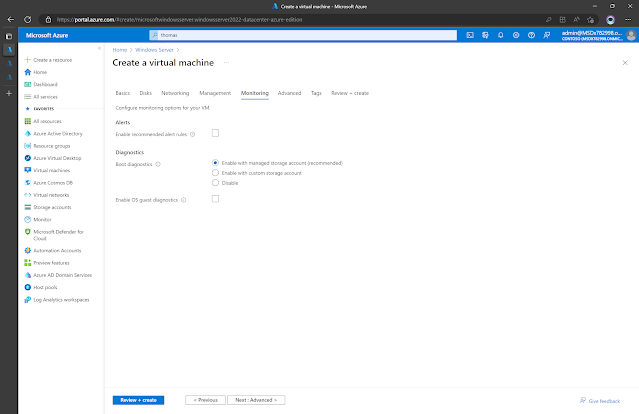Open the Dashboard sidebar item
The height and width of the screenshot is (414, 639).
pos(41,84)
